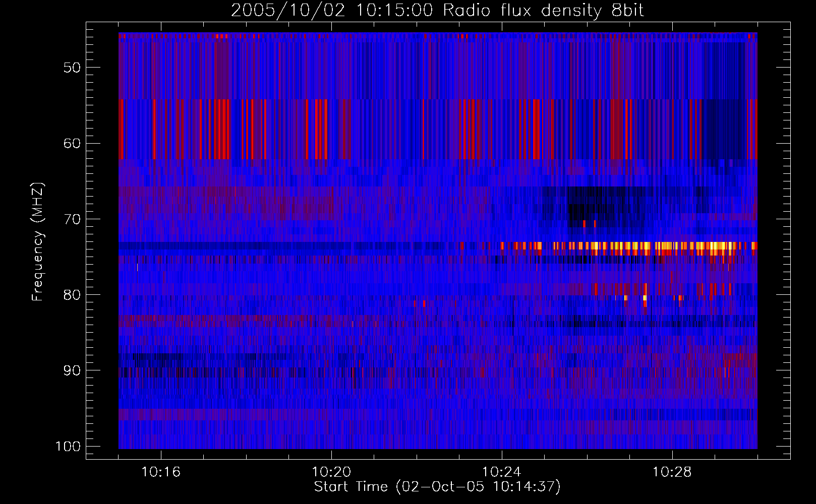
Task: Click the 50 frequency tick label
Action: coord(72,68)
